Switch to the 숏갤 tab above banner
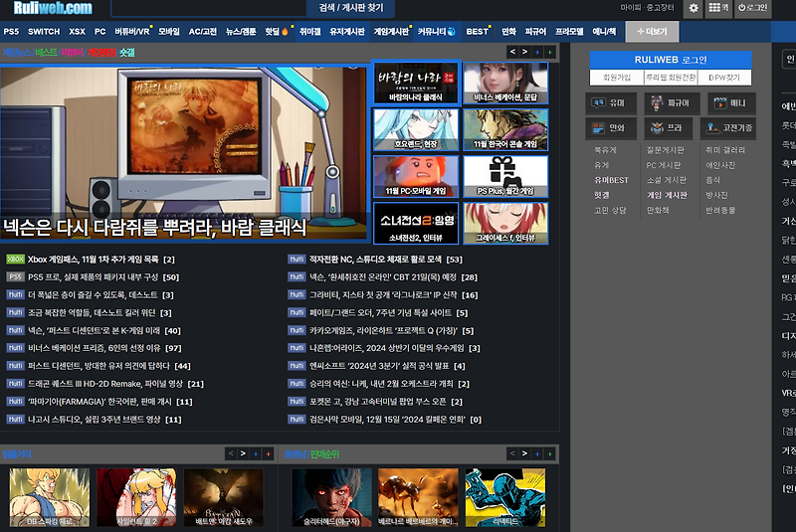The height and width of the screenshot is (532, 796). coord(127,53)
